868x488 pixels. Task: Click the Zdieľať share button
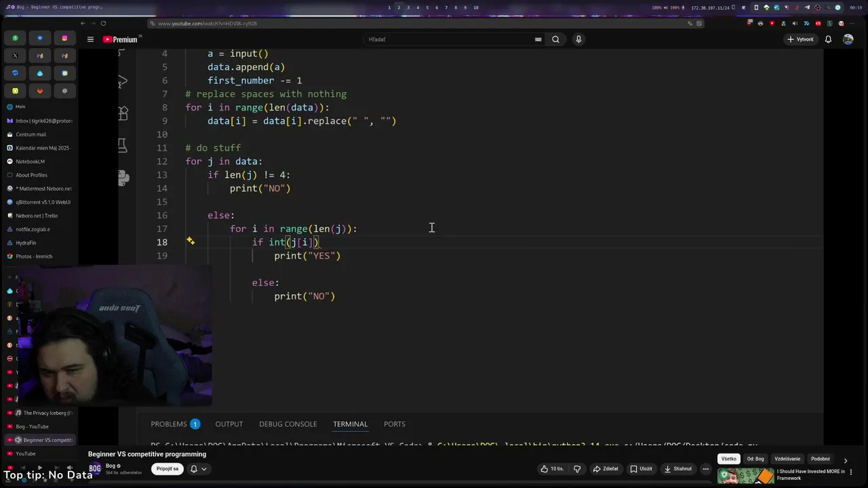tap(606, 468)
